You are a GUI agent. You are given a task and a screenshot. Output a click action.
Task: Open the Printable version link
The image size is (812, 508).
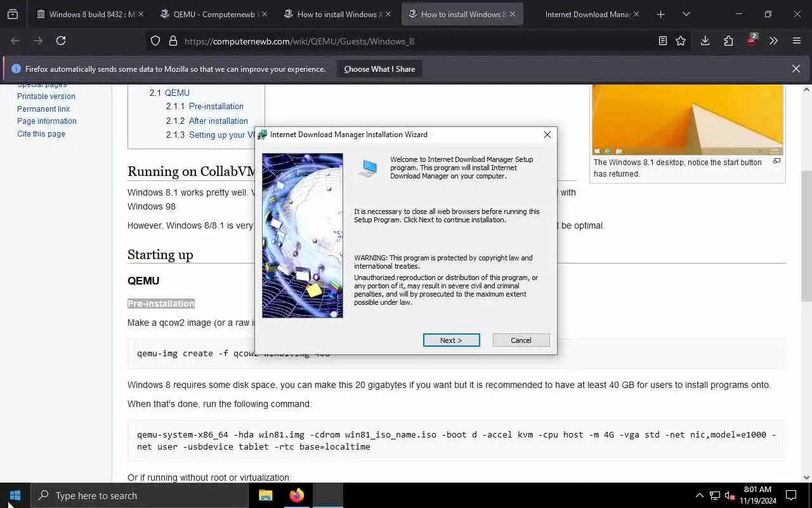click(x=46, y=97)
